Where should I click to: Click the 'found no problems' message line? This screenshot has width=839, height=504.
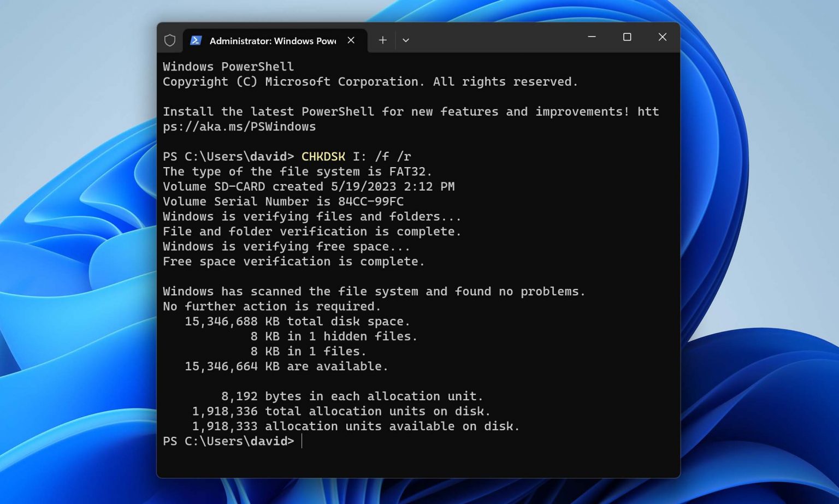pyautogui.click(x=374, y=292)
